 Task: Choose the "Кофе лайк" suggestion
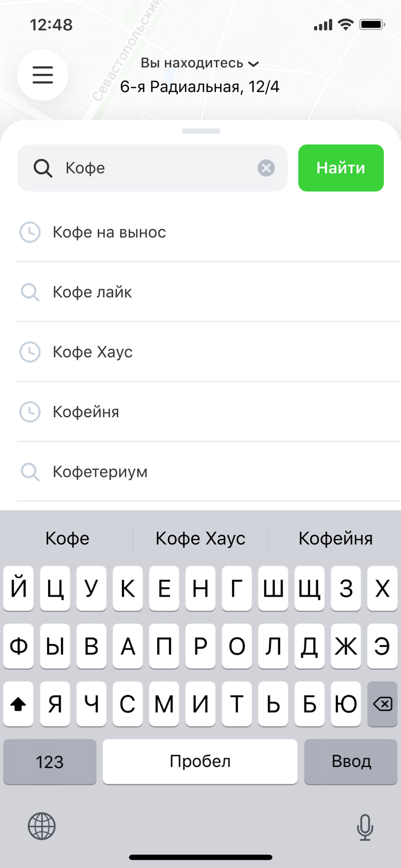pos(209,292)
